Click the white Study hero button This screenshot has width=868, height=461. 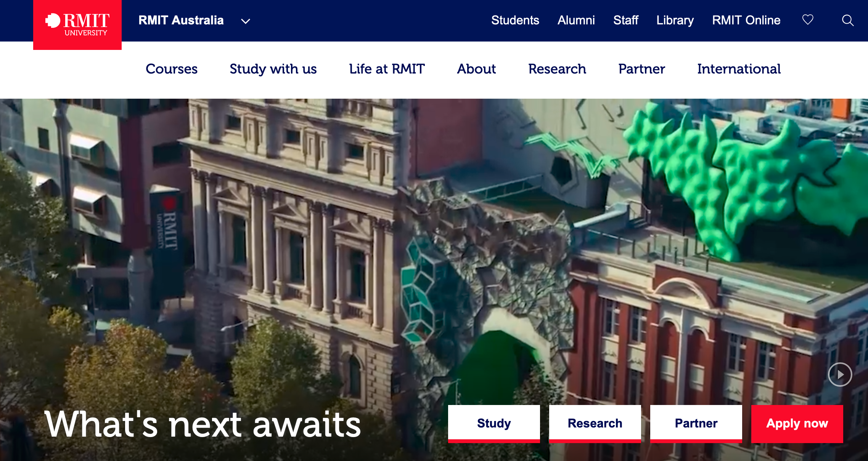click(494, 423)
